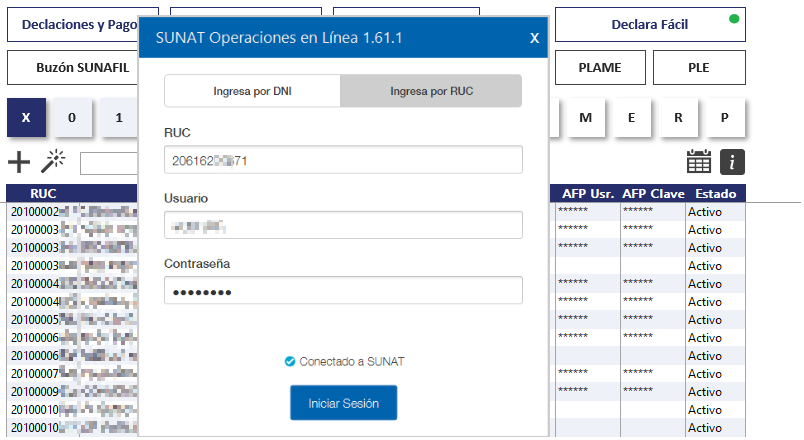
Task: Click the Contraseña password field
Action: (343, 291)
